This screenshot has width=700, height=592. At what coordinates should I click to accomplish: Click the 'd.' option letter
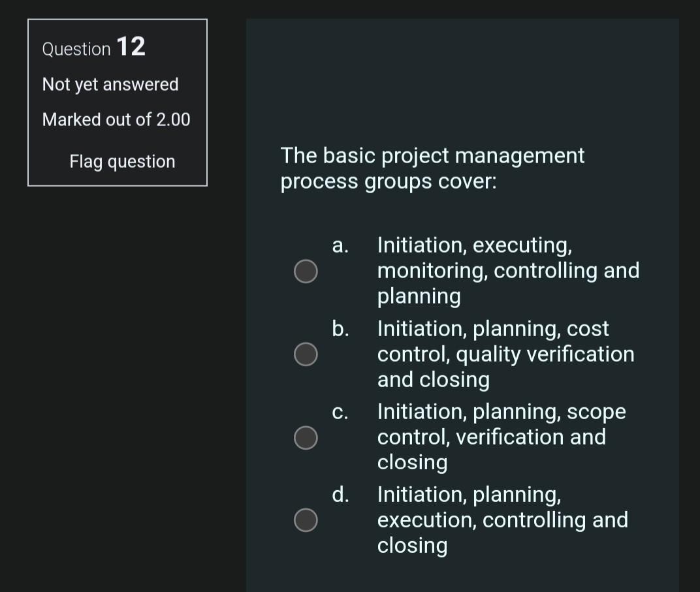(x=340, y=494)
